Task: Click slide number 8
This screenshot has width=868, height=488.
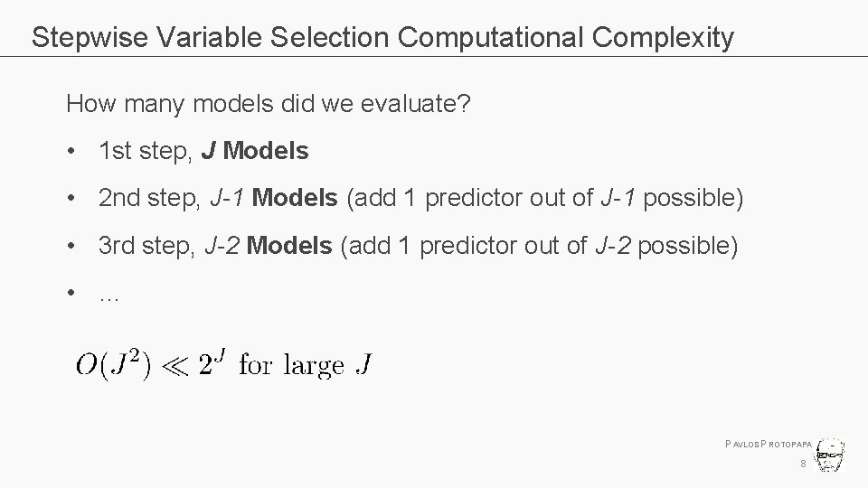Action: point(803,464)
